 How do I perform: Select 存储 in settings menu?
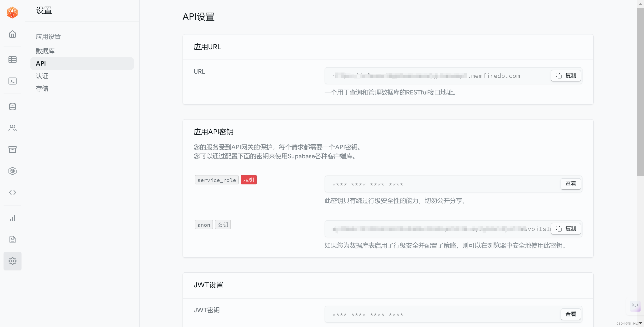(x=42, y=88)
